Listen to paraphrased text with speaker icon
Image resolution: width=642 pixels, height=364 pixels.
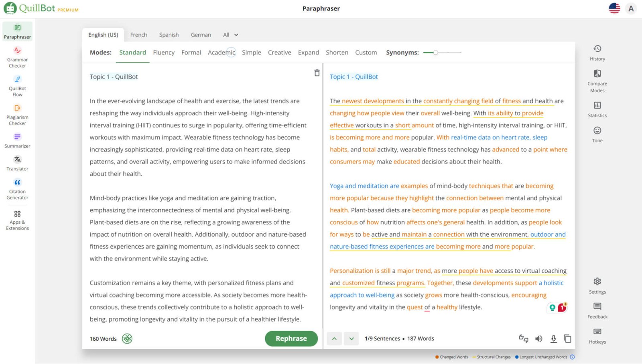tap(538, 339)
